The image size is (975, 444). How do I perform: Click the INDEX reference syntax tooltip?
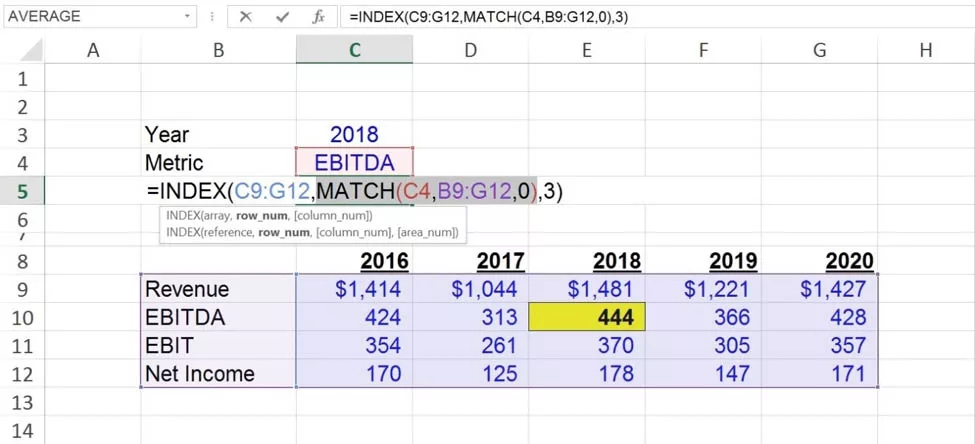coord(312,232)
